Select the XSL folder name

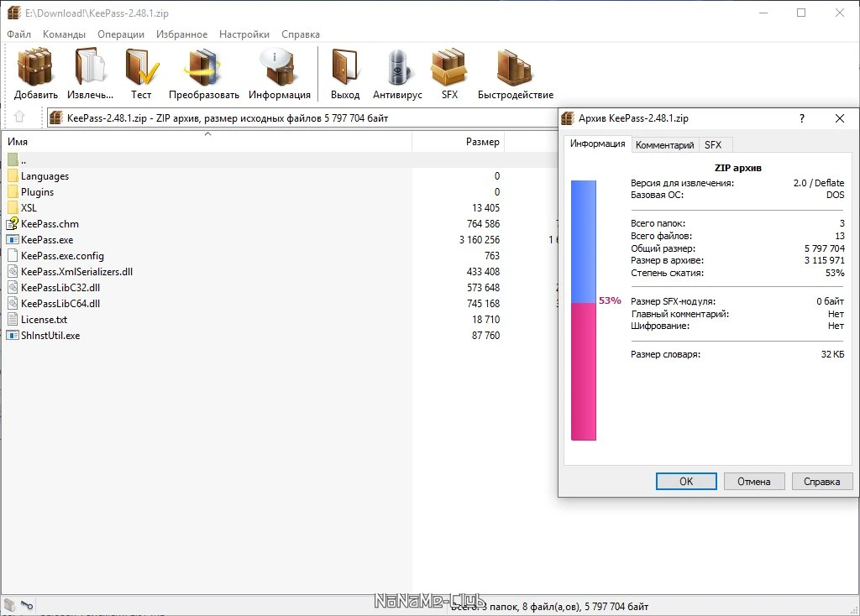click(29, 207)
